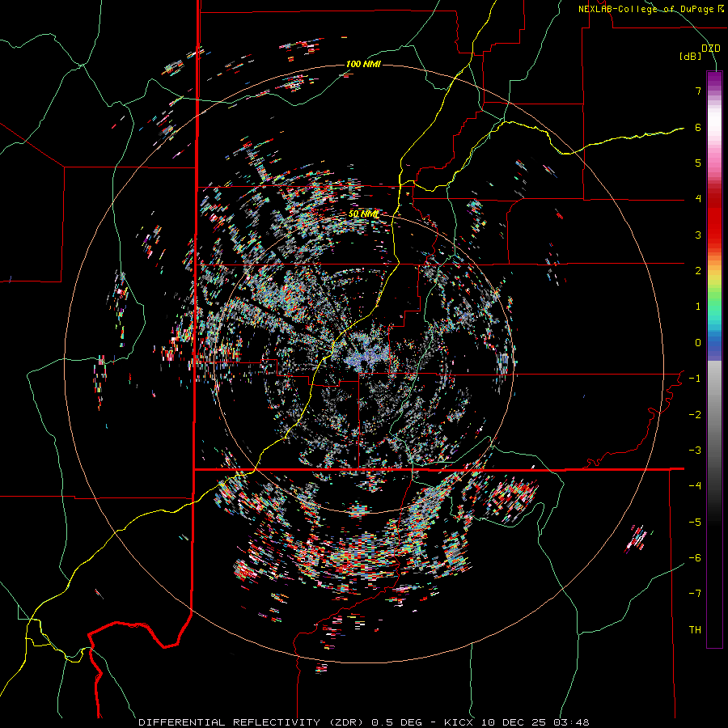Screen dimensions: 728x728
Task: Select the 7 dB scale label
Action: 698,91
